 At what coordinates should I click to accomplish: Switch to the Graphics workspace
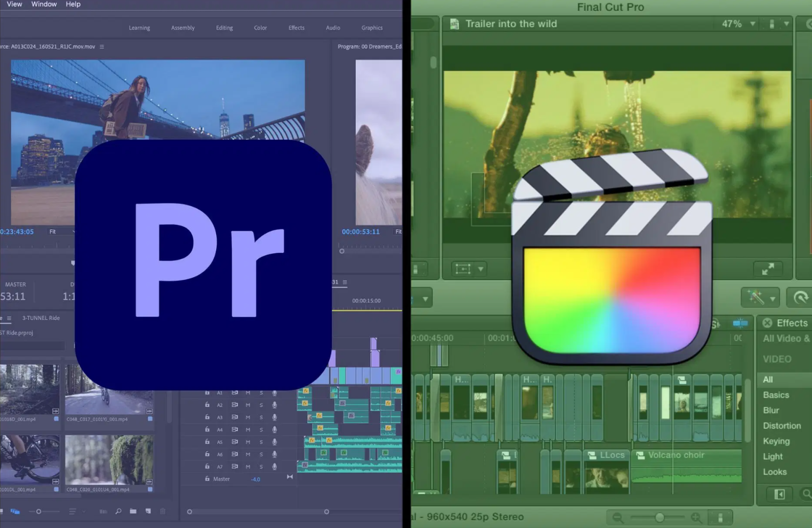(372, 28)
